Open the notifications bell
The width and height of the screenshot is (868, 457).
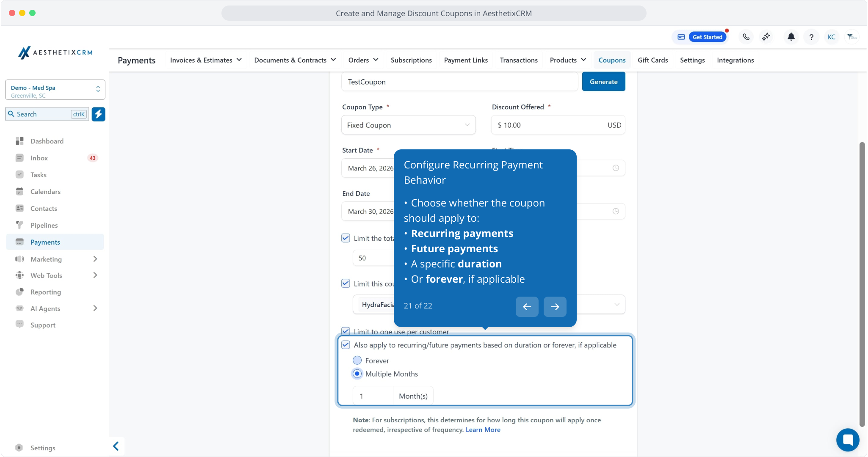(x=791, y=37)
